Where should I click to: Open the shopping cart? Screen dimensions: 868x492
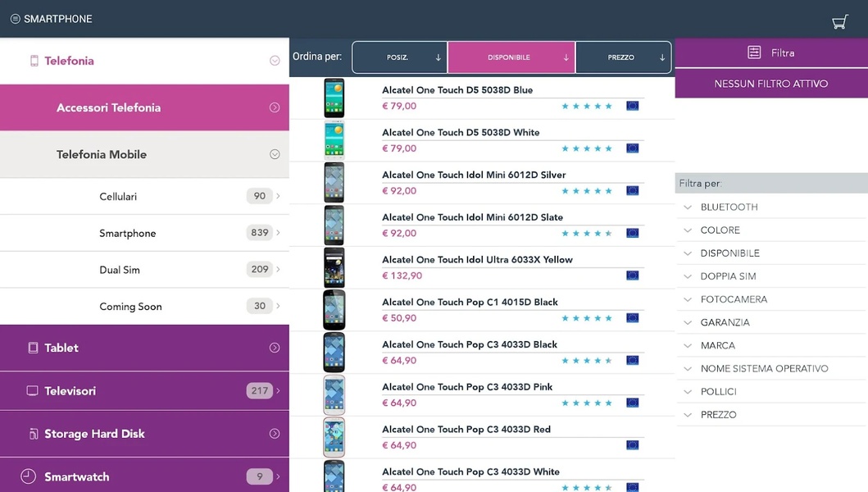point(840,21)
